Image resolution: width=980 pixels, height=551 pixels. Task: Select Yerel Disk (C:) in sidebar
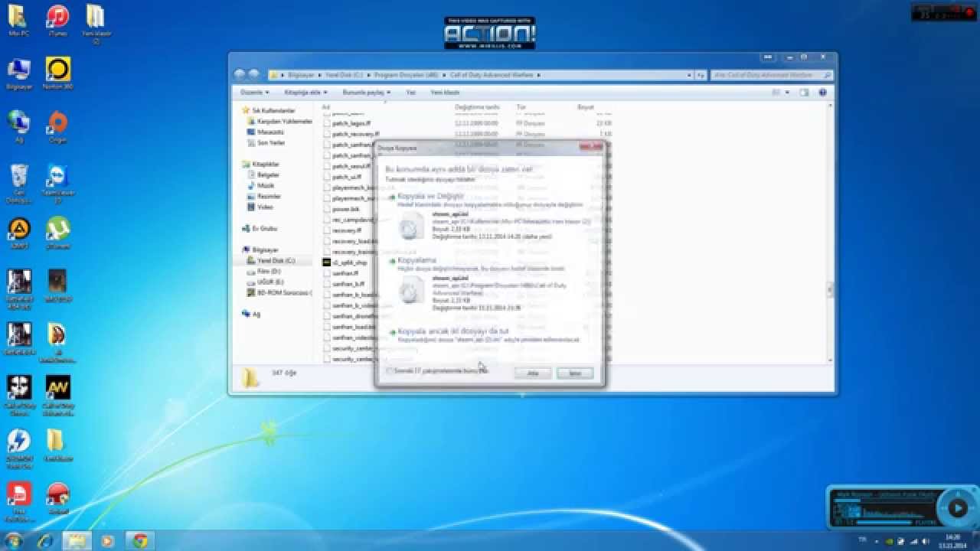click(x=276, y=261)
